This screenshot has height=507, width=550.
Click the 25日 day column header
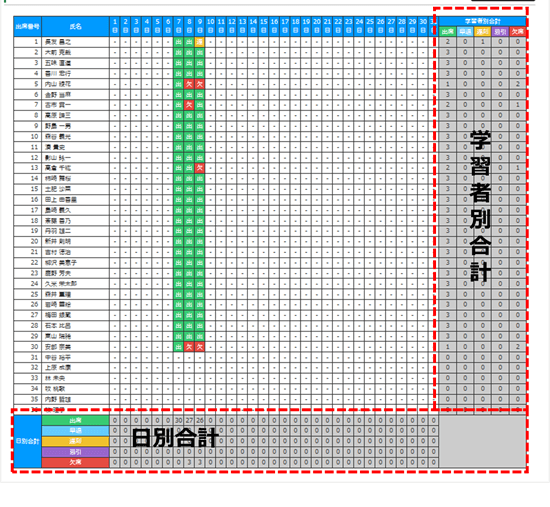point(370,26)
